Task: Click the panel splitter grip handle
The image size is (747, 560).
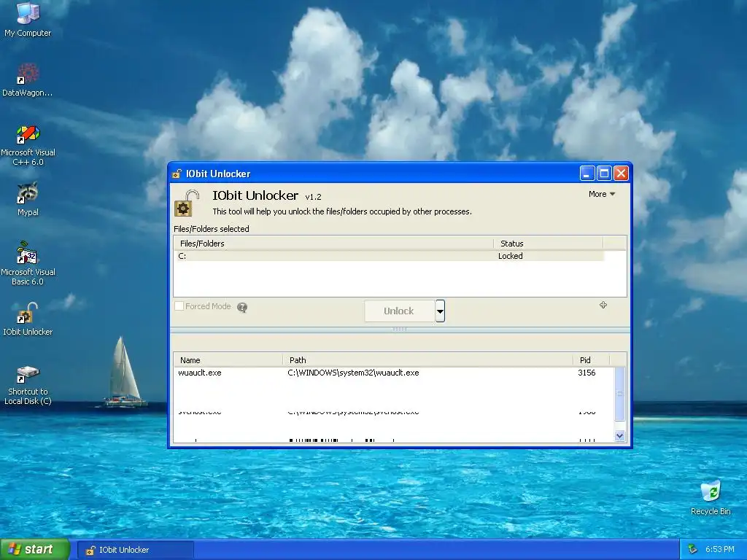Action: point(400,329)
